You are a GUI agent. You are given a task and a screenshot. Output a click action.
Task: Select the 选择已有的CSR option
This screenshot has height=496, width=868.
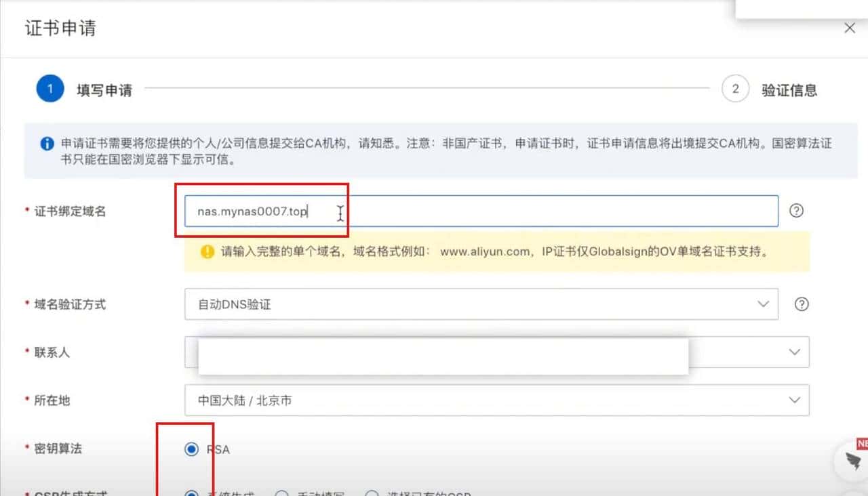[372, 494]
